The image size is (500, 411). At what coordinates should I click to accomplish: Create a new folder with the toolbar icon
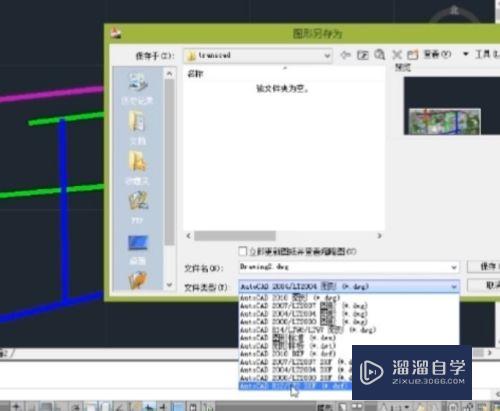[412, 55]
